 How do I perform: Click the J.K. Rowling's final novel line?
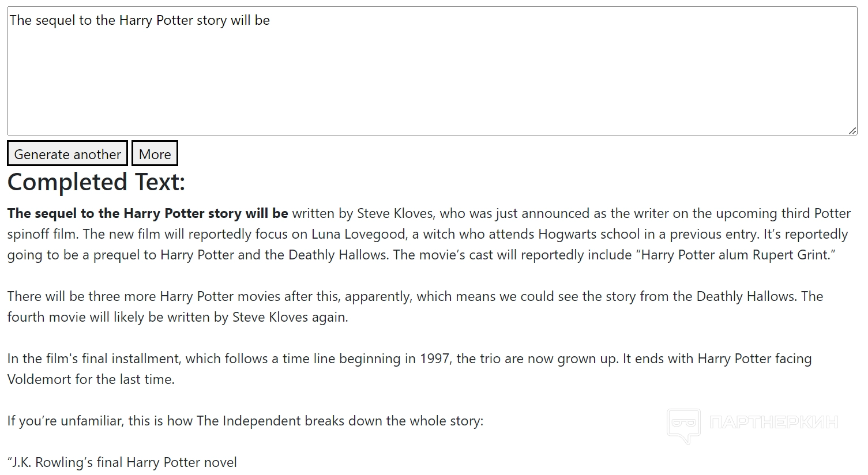[x=122, y=462]
